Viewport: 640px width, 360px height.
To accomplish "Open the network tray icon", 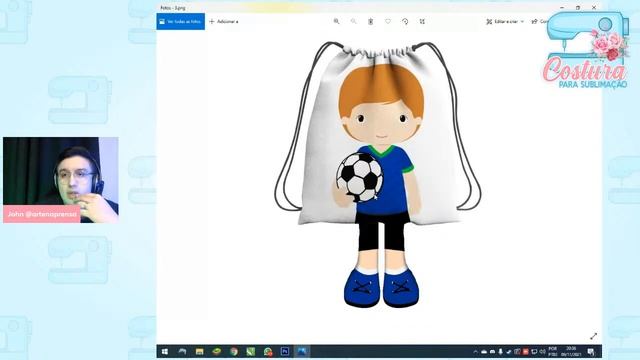I will (534, 351).
